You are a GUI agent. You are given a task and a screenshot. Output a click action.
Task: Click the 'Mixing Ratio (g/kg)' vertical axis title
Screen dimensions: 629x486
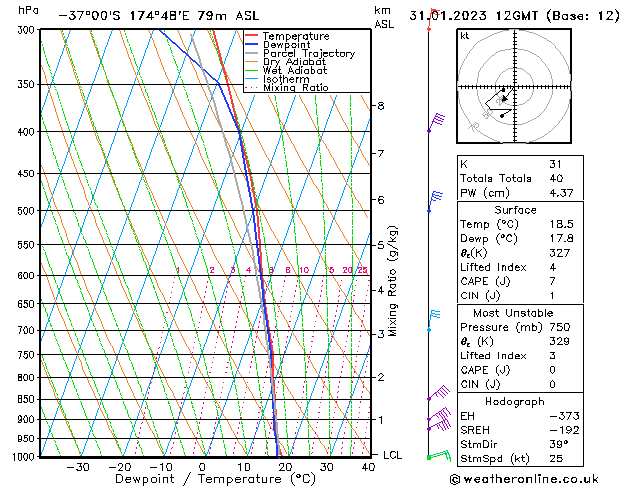click(x=392, y=281)
